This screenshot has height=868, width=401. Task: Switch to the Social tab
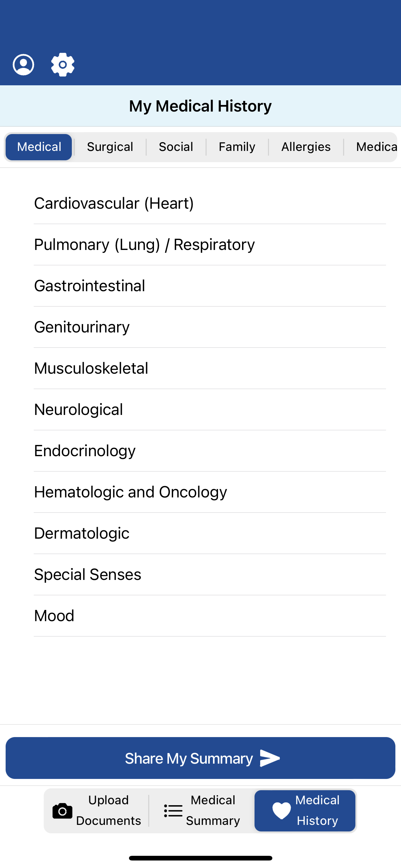click(x=176, y=147)
